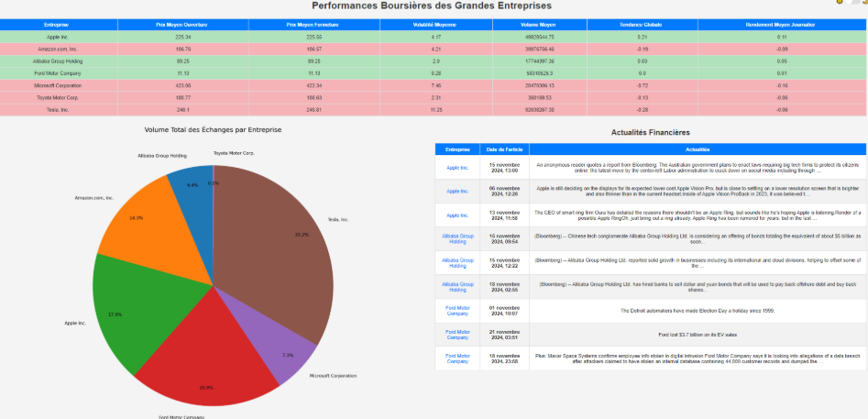868x419 pixels.
Task: Click the 20.9% label on pie chart
Action: (206, 388)
